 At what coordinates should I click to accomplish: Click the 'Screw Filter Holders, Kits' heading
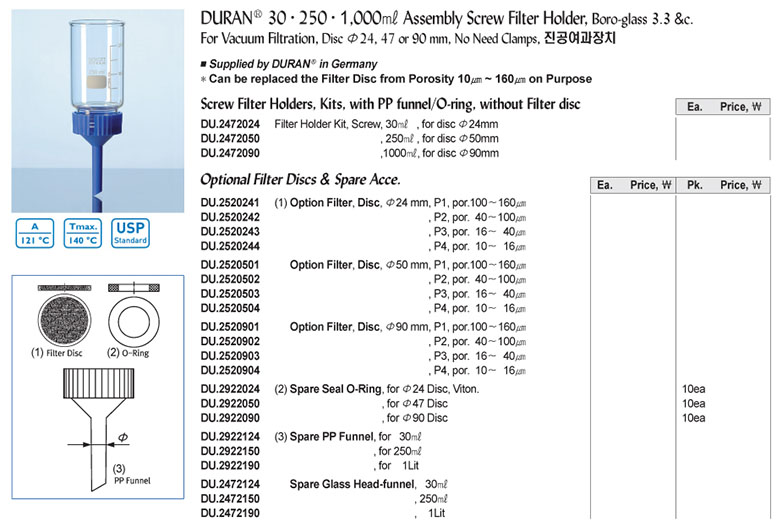point(390,104)
